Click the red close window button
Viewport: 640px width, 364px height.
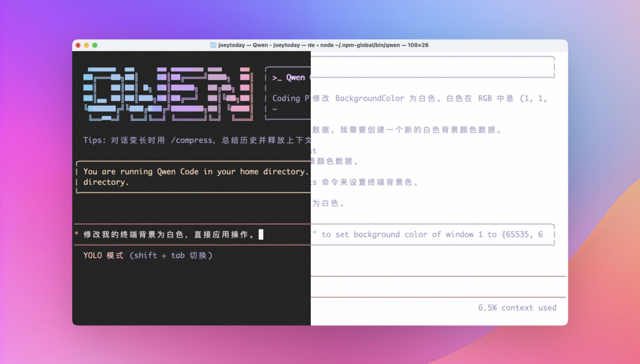(x=78, y=45)
